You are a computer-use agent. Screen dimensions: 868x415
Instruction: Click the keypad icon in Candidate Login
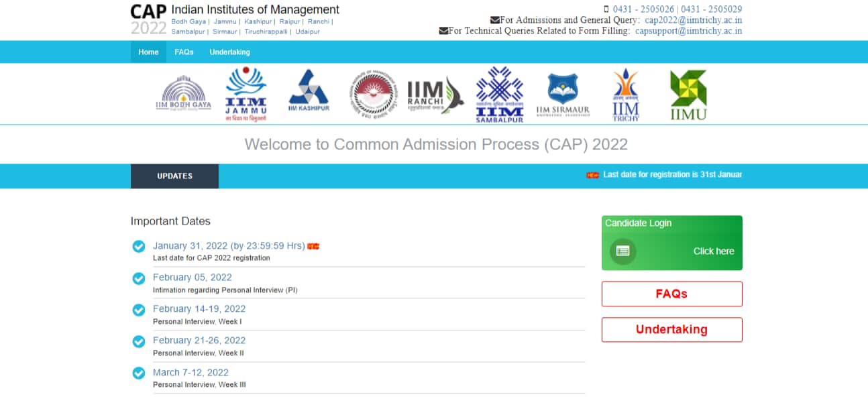pos(622,252)
